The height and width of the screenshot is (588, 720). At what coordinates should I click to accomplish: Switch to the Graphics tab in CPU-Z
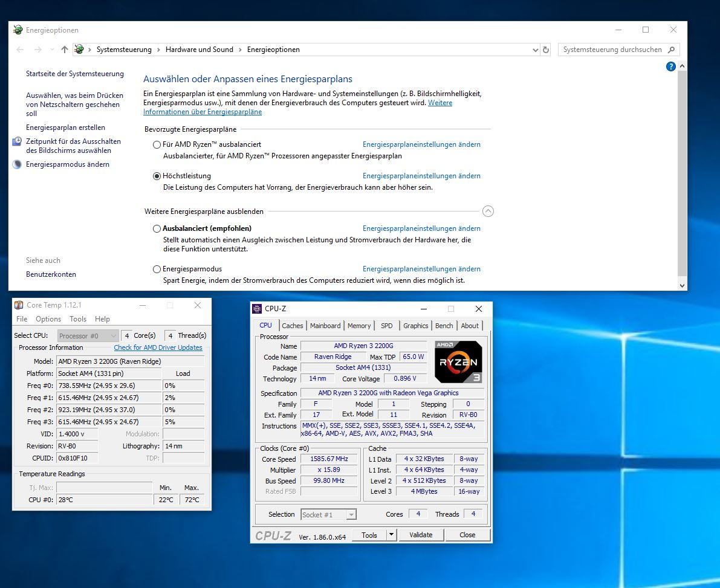pyautogui.click(x=415, y=326)
